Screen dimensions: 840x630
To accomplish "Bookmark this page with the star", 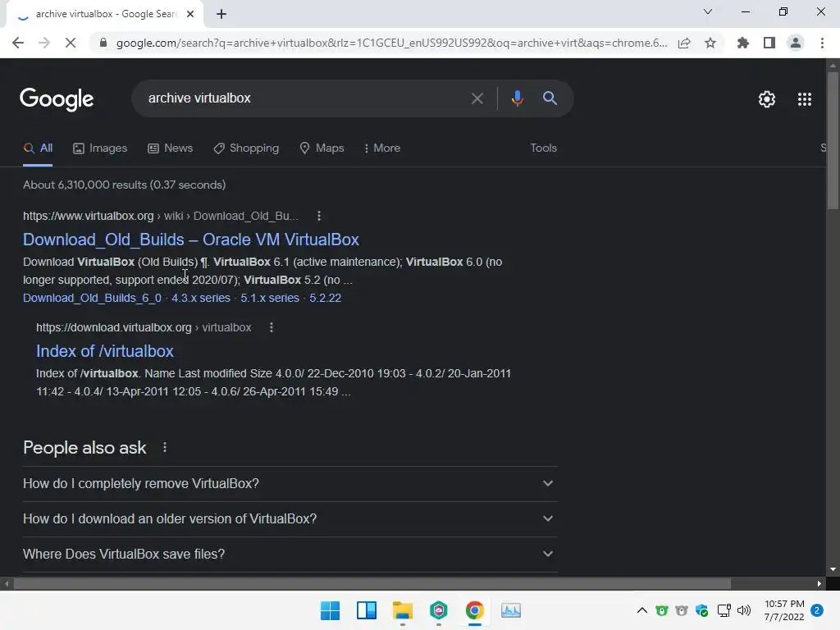I will 710,43.
